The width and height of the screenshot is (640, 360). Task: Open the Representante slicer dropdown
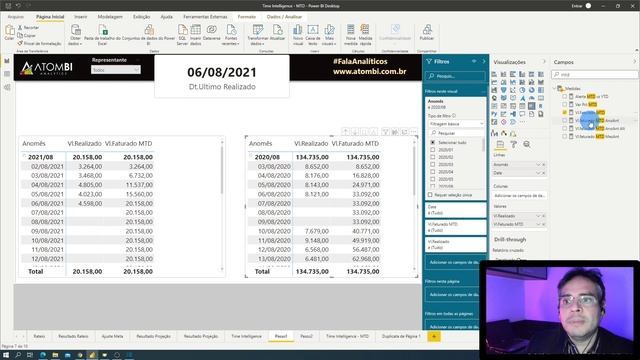coord(116,70)
